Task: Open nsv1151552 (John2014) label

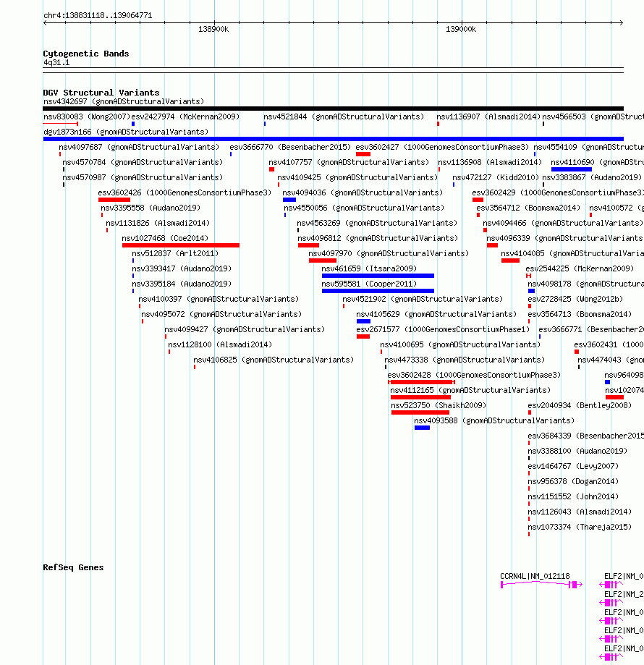Action: point(573,497)
